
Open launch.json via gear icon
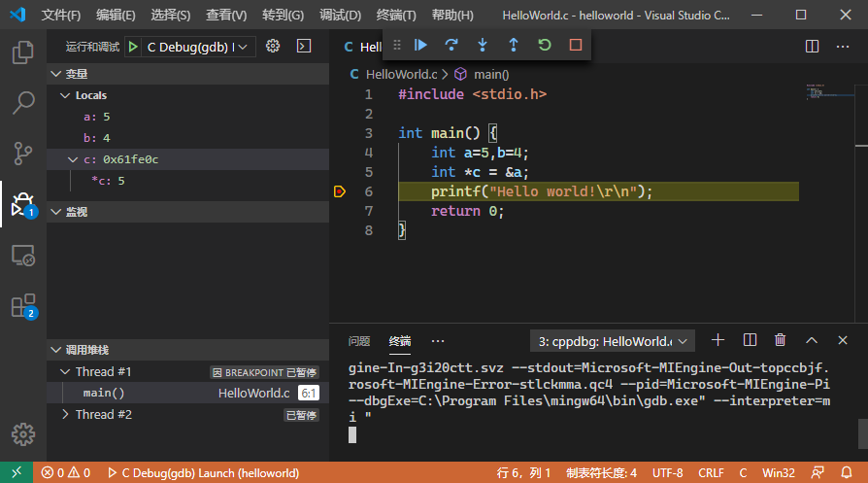coord(273,46)
